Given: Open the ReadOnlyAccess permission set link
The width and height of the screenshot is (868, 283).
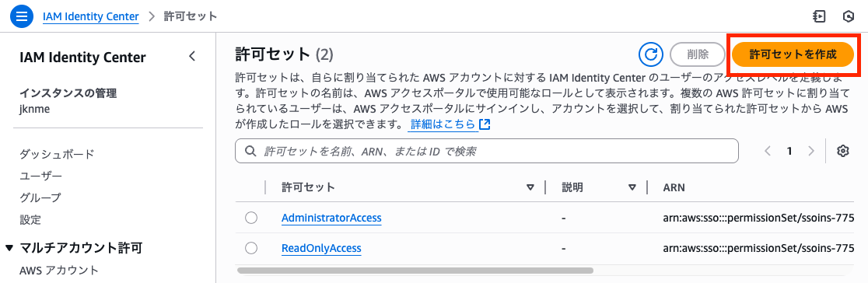Looking at the screenshot, I should [x=322, y=248].
